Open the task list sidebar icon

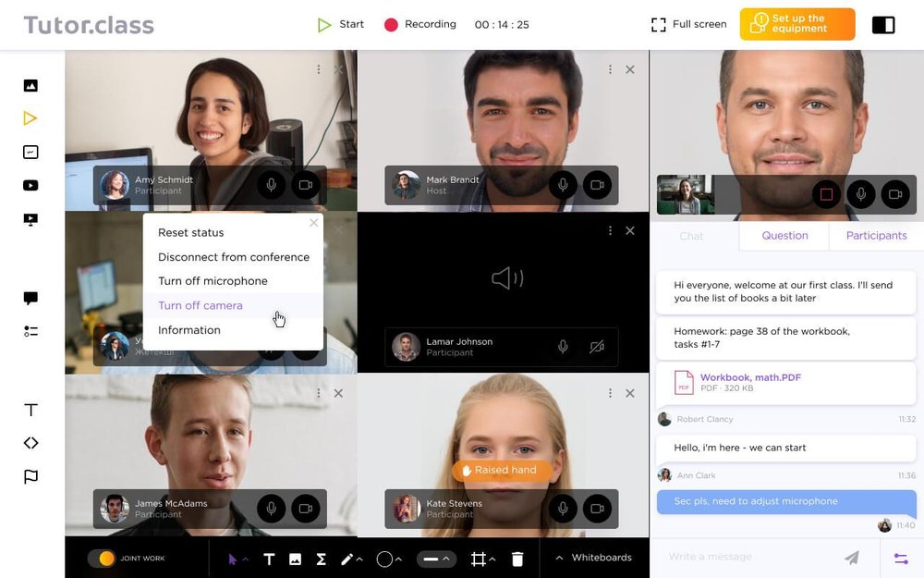click(x=30, y=331)
